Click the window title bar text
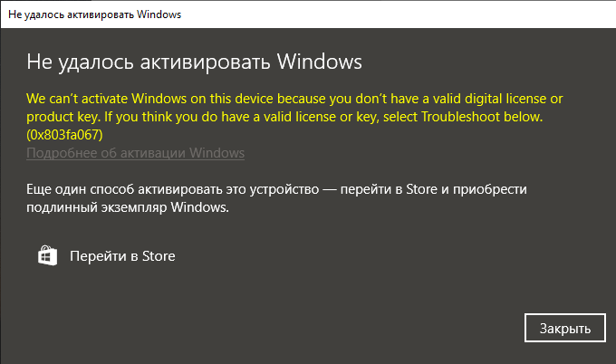The image size is (616, 364). tap(95, 14)
